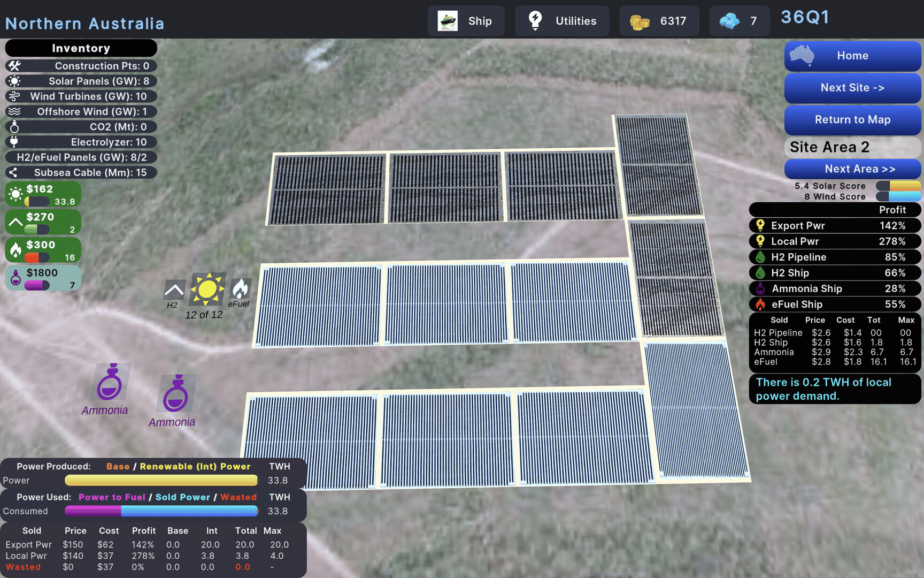The height and width of the screenshot is (578, 924).
Task: Advance with Next Area >>
Action: click(852, 169)
